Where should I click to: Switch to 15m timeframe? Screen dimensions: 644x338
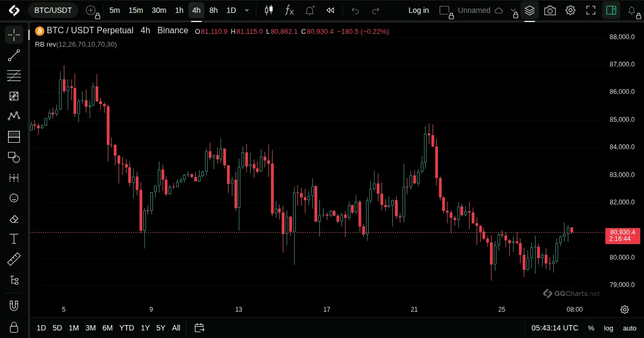136,10
